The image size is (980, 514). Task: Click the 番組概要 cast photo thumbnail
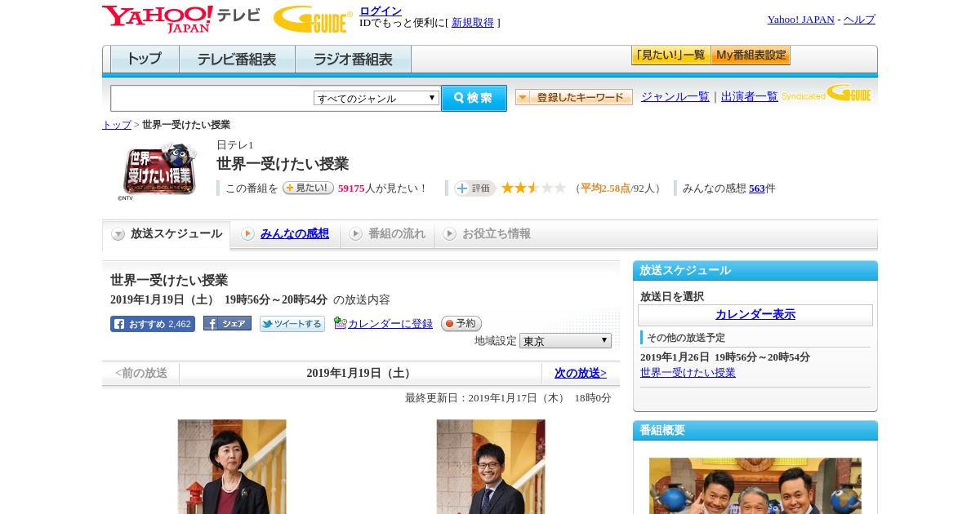click(x=755, y=486)
